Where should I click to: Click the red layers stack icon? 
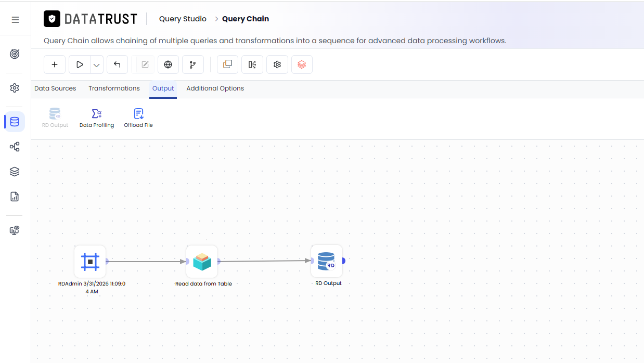click(x=302, y=64)
